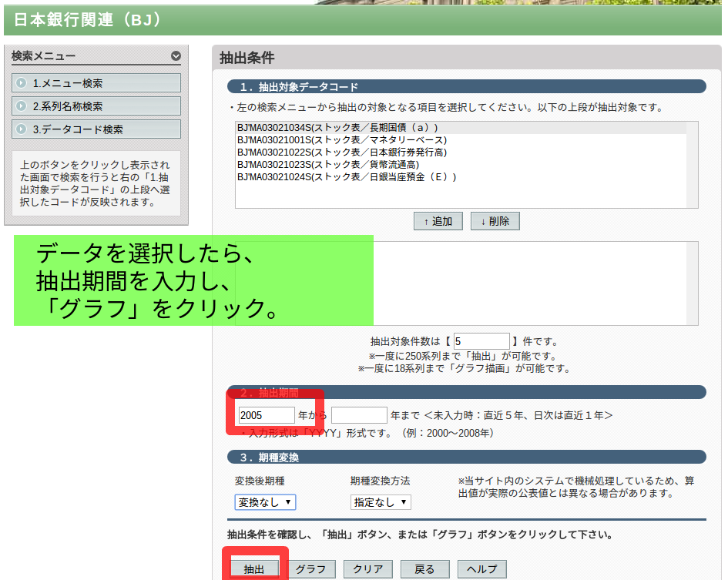Click the circle arrow icon beside 3.データコード検索
This screenshot has height=580, width=728.
click(x=21, y=129)
